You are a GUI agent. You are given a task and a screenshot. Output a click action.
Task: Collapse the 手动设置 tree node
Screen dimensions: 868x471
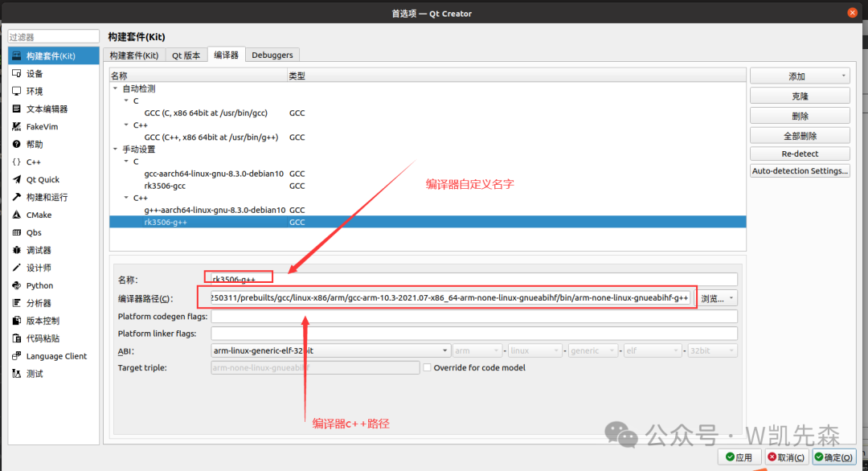[115, 149]
